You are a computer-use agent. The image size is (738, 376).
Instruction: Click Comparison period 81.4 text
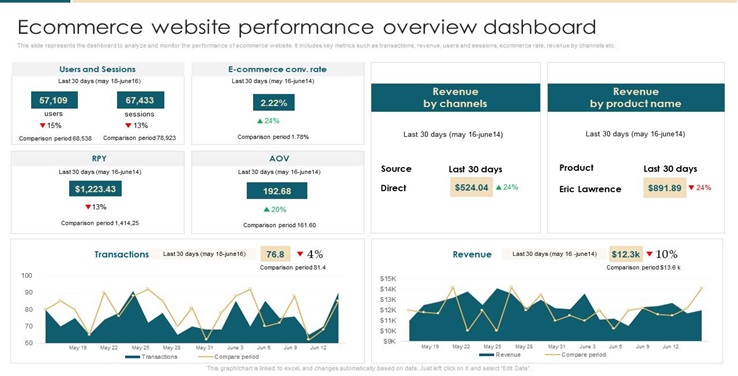(293, 268)
